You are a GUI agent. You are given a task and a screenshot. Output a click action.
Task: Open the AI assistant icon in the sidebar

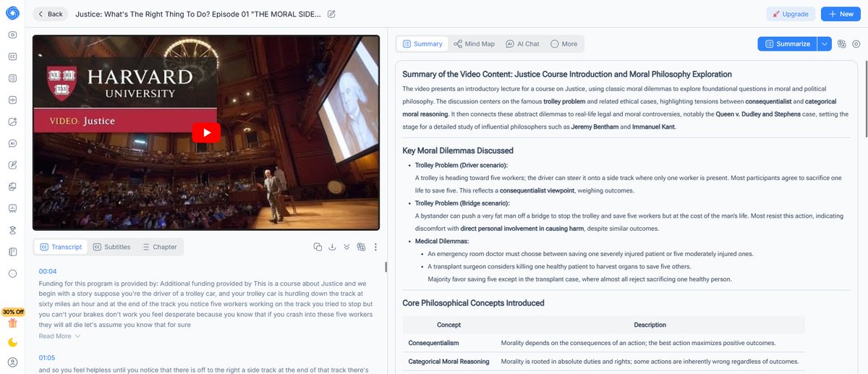12,143
